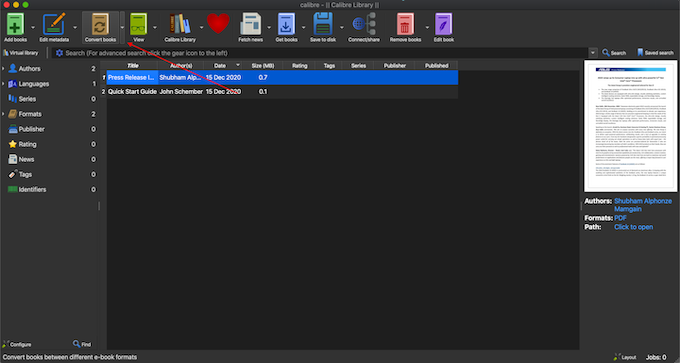Open the Remove books dropdown arrow
680x363 pixels.
427,27
